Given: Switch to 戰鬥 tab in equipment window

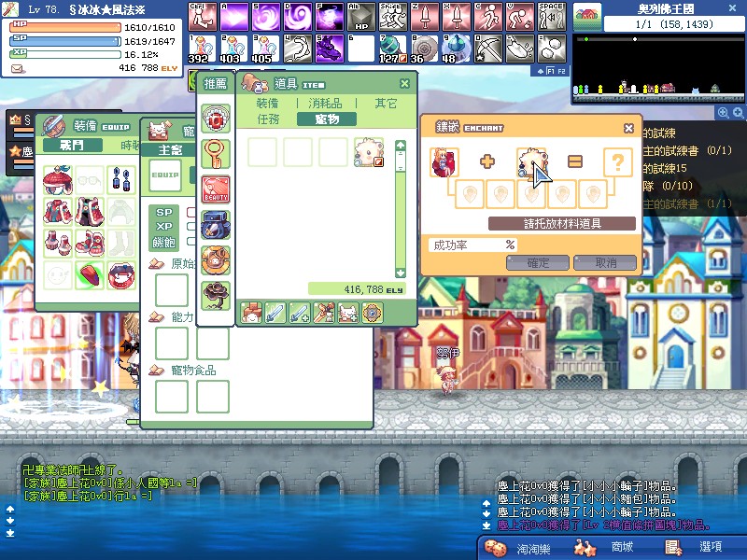Looking at the screenshot, I should pos(73,146).
